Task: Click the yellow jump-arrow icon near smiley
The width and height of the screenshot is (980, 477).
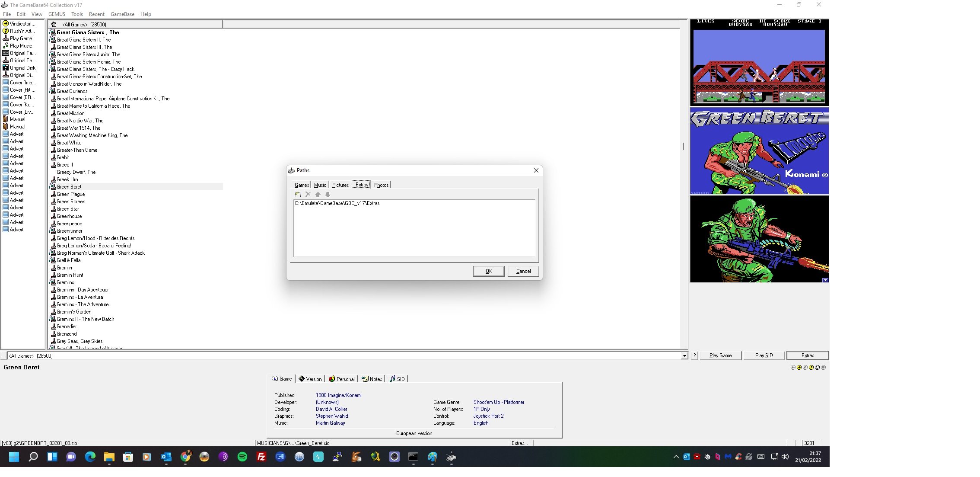Action: pos(811,367)
